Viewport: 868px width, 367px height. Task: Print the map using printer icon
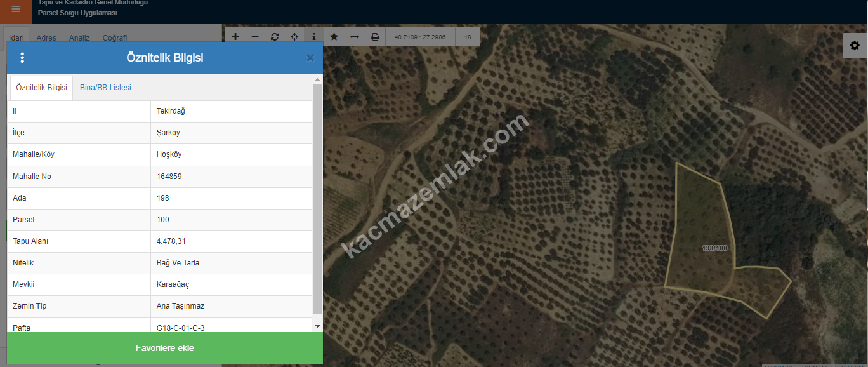tap(375, 37)
